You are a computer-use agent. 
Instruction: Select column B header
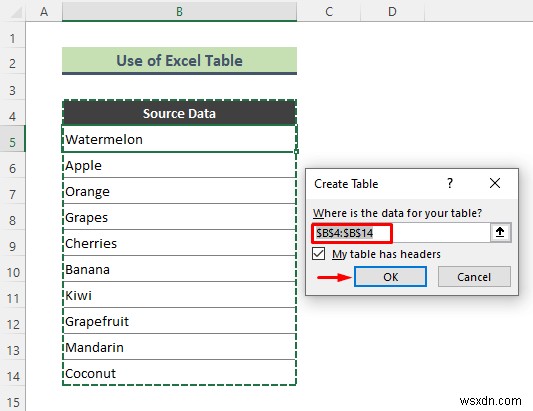(179, 12)
